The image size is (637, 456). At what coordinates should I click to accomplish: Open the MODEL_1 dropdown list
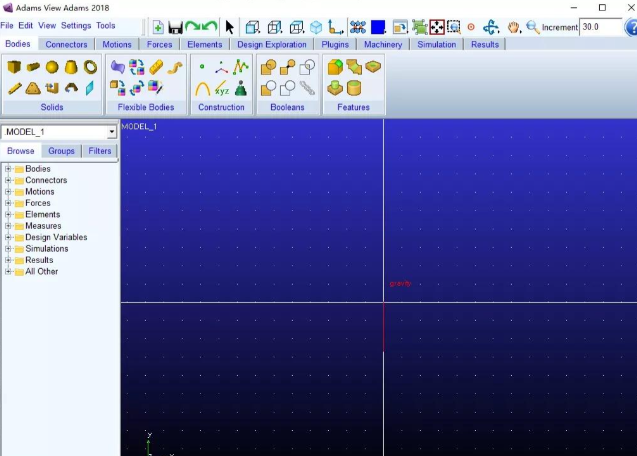point(112,132)
